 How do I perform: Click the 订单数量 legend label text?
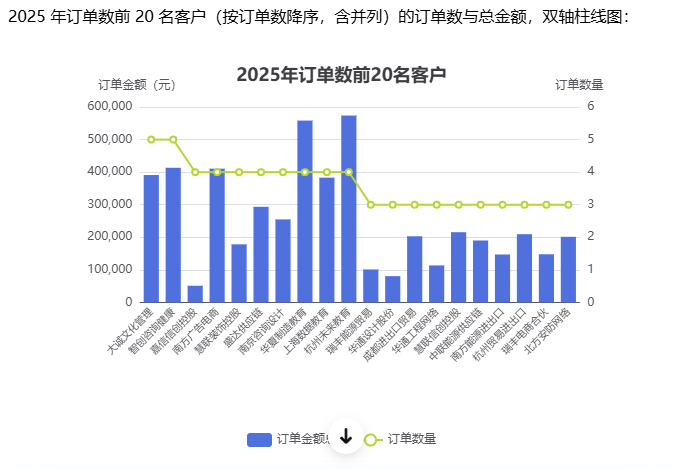pyautogui.click(x=412, y=439)
